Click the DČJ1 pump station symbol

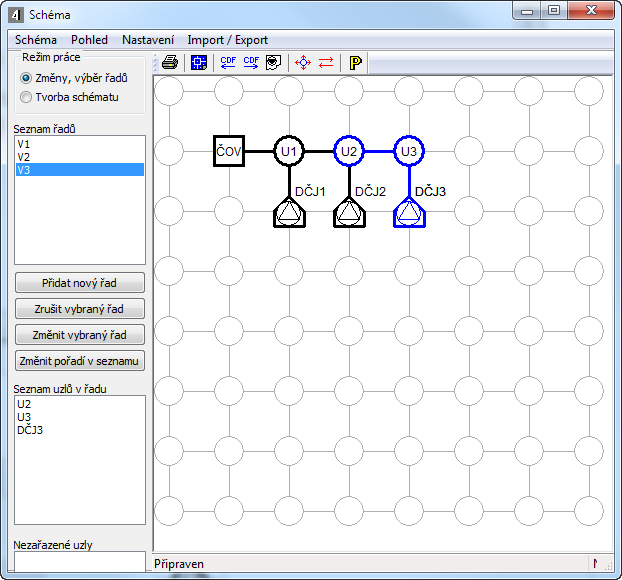click(x=289, y=213)
